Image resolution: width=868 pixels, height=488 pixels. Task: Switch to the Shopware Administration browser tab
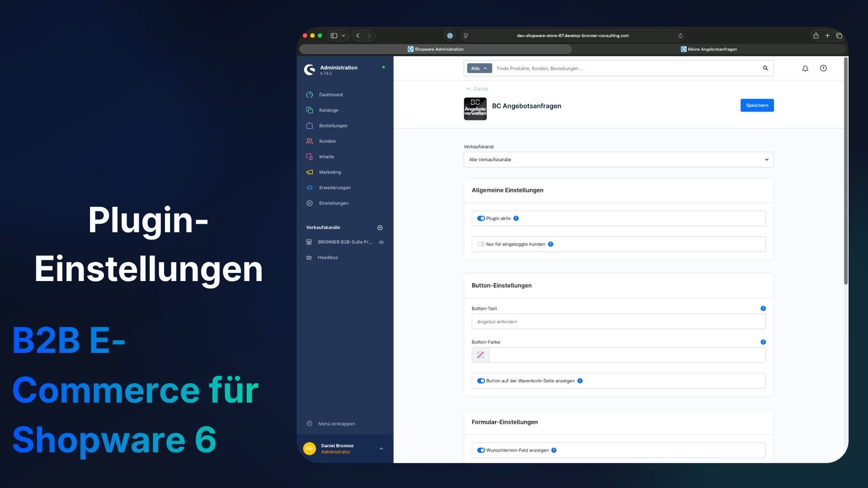pyautogui.click(x=435, y=49)
